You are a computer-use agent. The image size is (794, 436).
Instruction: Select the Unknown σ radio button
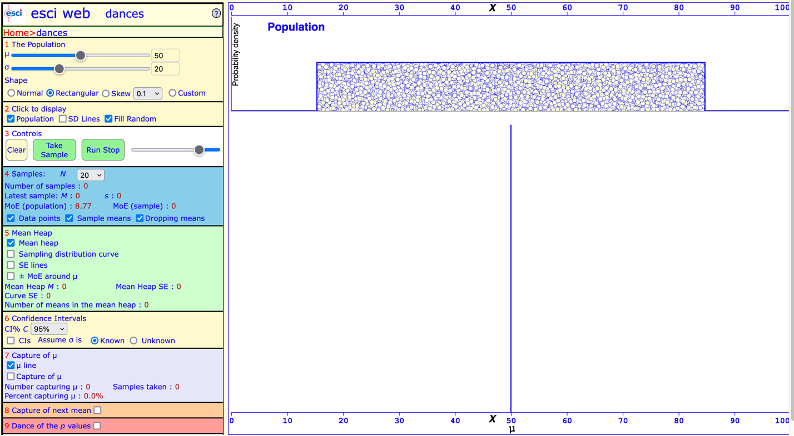tap(134, 340)
